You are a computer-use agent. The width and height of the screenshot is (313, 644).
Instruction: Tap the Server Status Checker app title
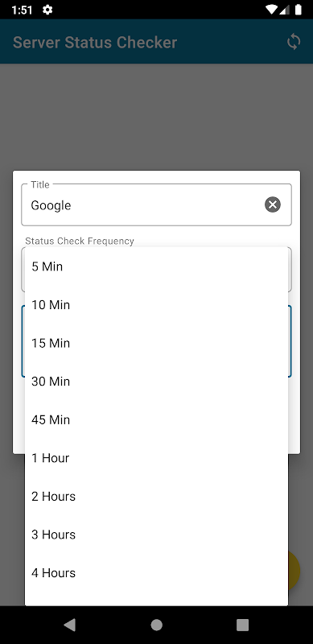pyautogui.click(x=95, y=43)
